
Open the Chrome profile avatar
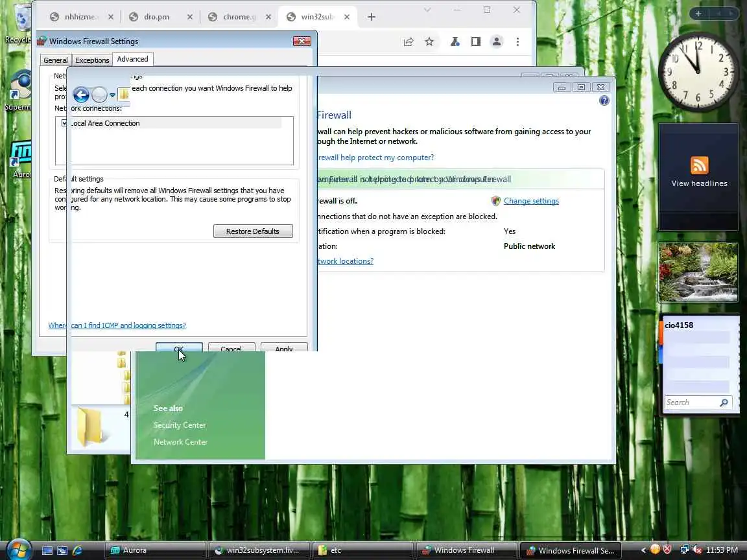click(x=497, y=42)
